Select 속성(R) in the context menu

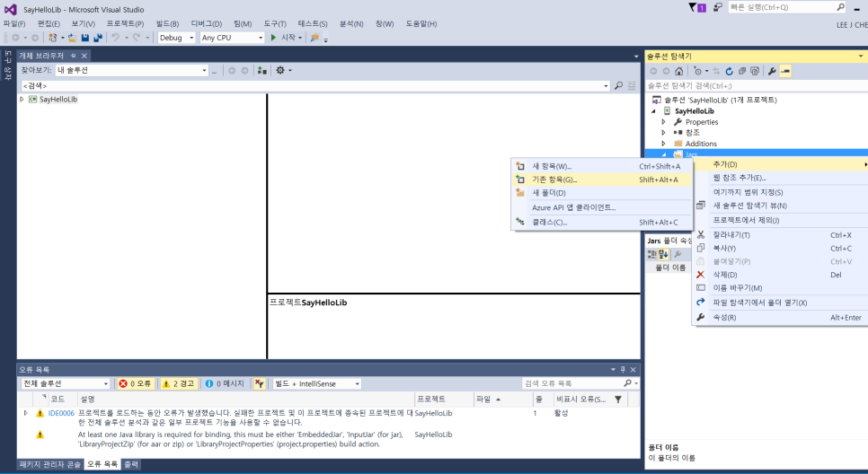coord(781,318)
